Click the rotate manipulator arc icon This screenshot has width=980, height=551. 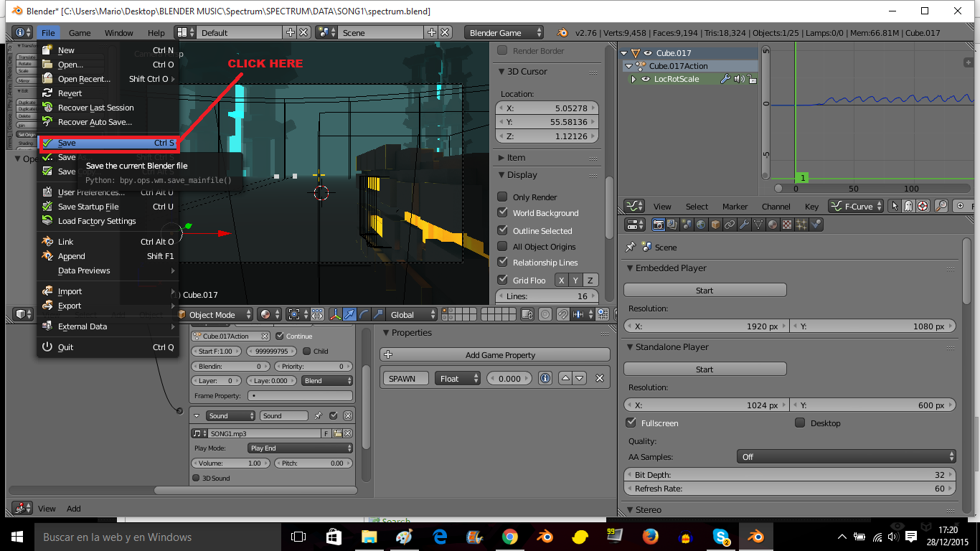tap(364, 314)
